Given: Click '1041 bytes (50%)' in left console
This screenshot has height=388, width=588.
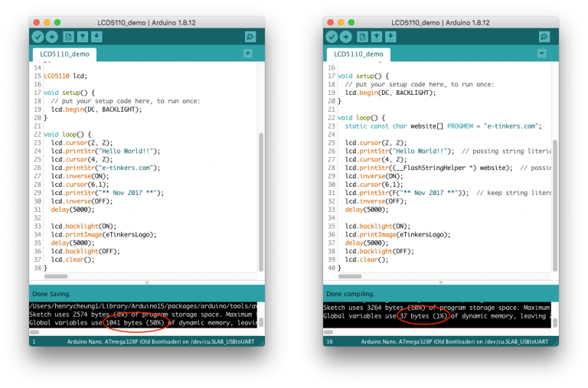Looking at the screenshot, I should 135,323.
